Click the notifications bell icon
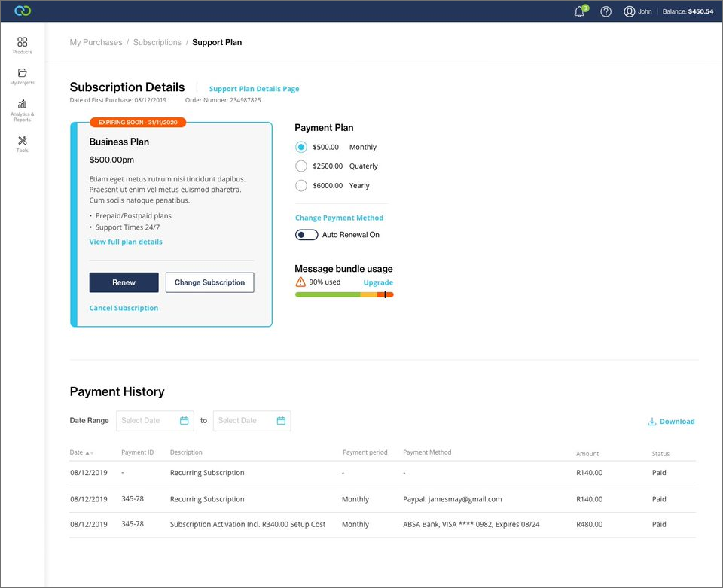This screenshot has width=723, height=588. pyautogui.click(x=579, y=11)
